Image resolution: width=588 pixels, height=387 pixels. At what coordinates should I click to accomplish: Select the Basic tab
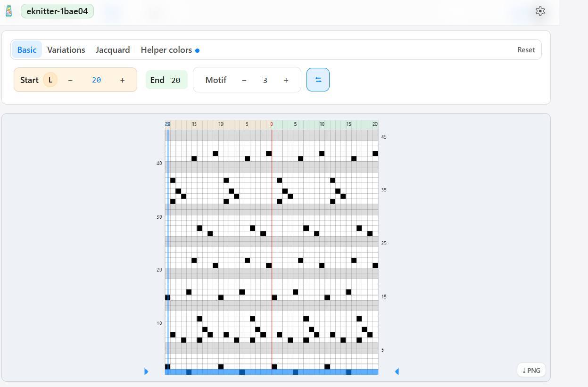[x=27, y=50]
